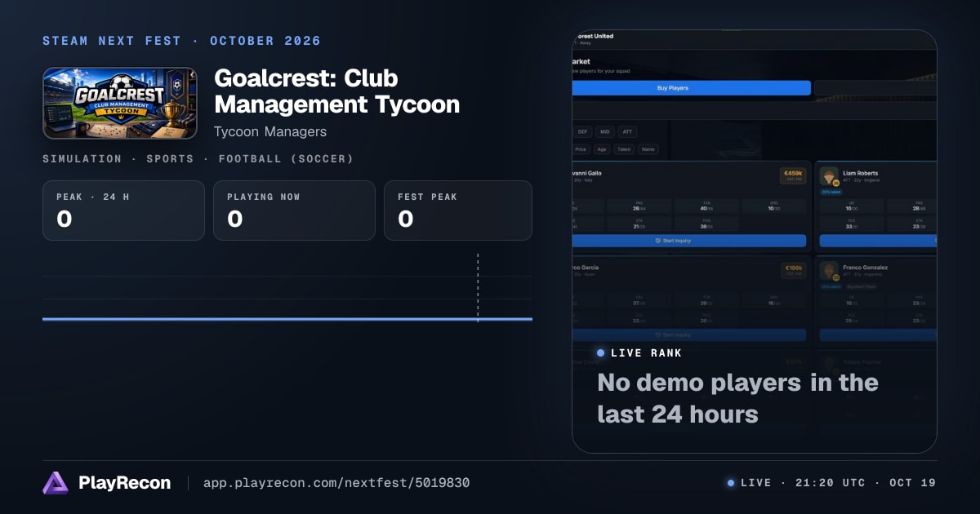Click the 21:20 UTC timestamp
The height and width of the screenshot is (514, 980).
click(x=831, y=483)
